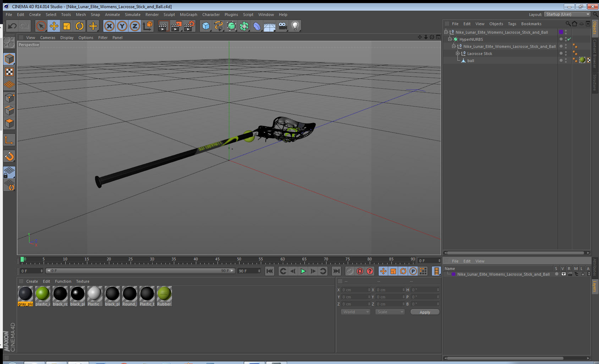Activate the Move tool in top toolbar

(x=54, y=26)
